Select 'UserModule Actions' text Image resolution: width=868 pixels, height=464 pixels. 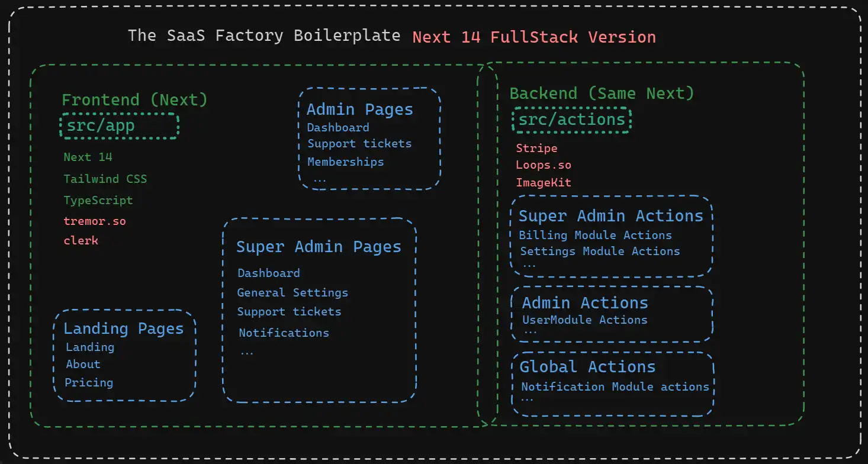pos(585,320)
